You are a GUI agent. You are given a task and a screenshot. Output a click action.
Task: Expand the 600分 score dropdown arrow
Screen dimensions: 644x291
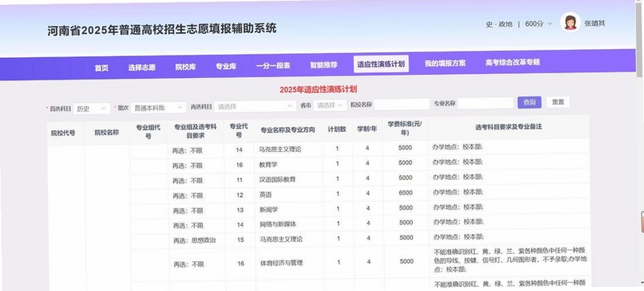[x=551, y=24]
